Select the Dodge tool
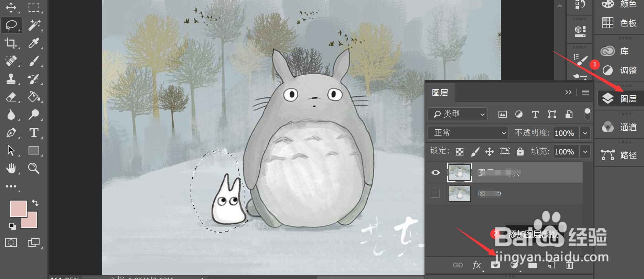 click(x=34, y=115)
